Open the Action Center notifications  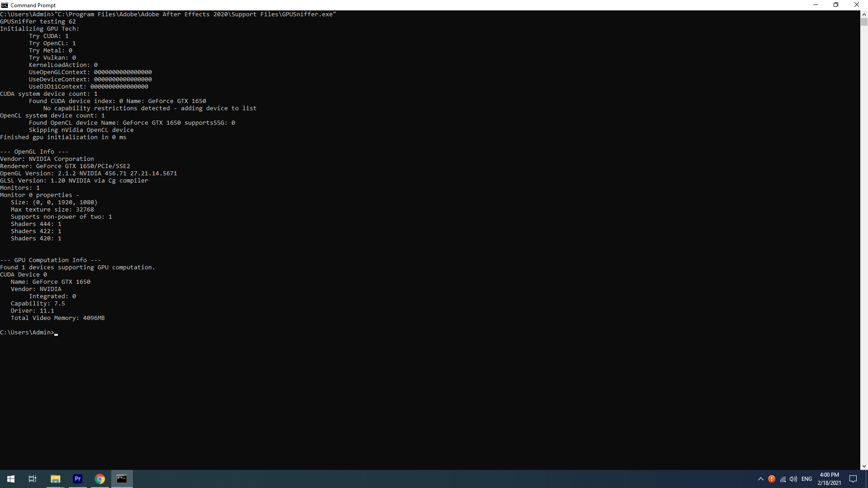point(854,479)
